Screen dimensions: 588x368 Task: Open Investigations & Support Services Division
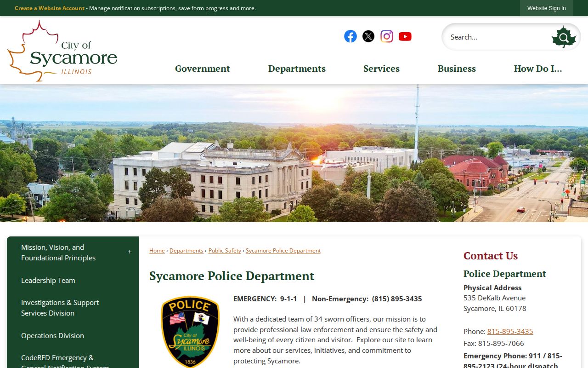pyautogui.click(x=60, y=308)
